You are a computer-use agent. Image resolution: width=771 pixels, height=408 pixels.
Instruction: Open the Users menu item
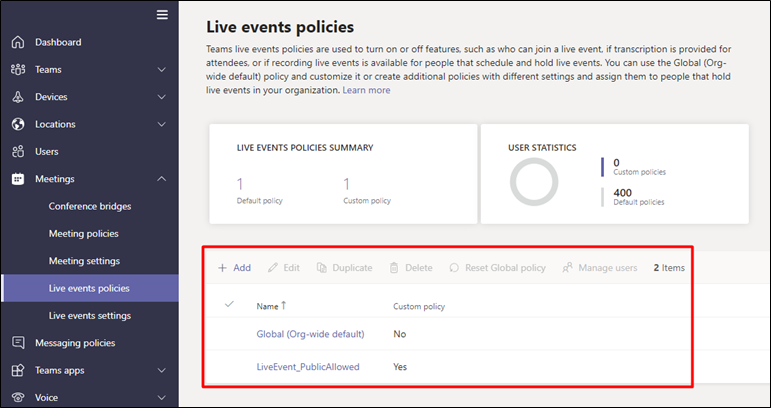pyautogui.click(x=47, y=151)
